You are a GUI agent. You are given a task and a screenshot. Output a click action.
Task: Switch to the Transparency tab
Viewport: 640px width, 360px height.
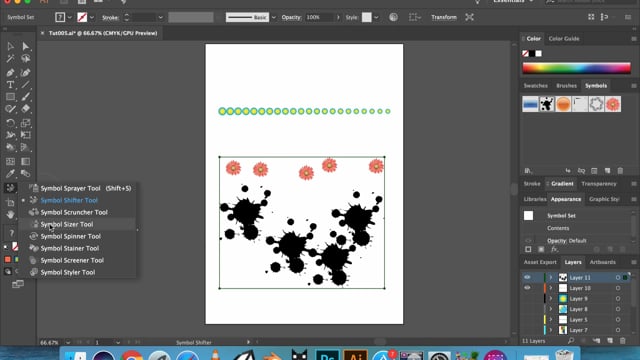pos(599,184)
